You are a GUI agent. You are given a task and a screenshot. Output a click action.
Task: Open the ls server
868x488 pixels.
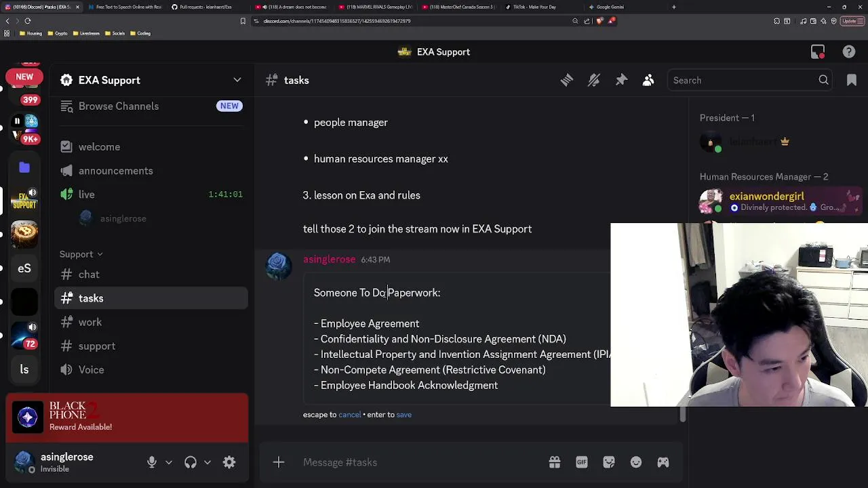pyautogui.click(x=24, y=369)
